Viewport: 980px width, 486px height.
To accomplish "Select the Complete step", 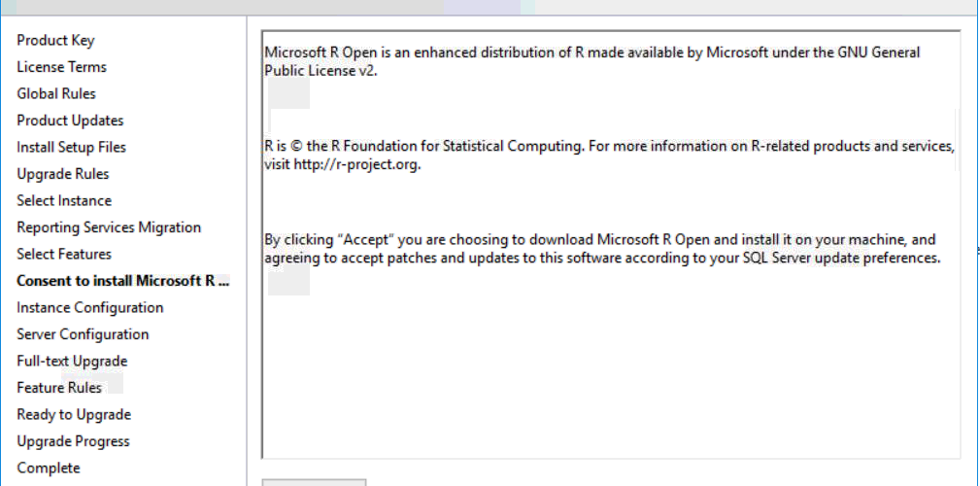I will click(49, 469).
